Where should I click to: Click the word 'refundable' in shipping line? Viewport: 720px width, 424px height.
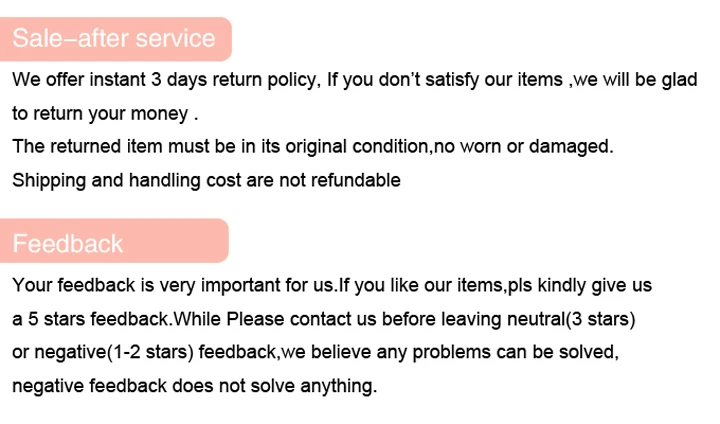tap(356, 180)
